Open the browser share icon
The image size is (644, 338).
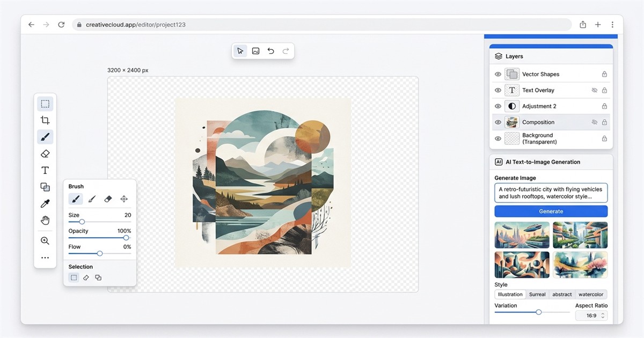(583, 25)
